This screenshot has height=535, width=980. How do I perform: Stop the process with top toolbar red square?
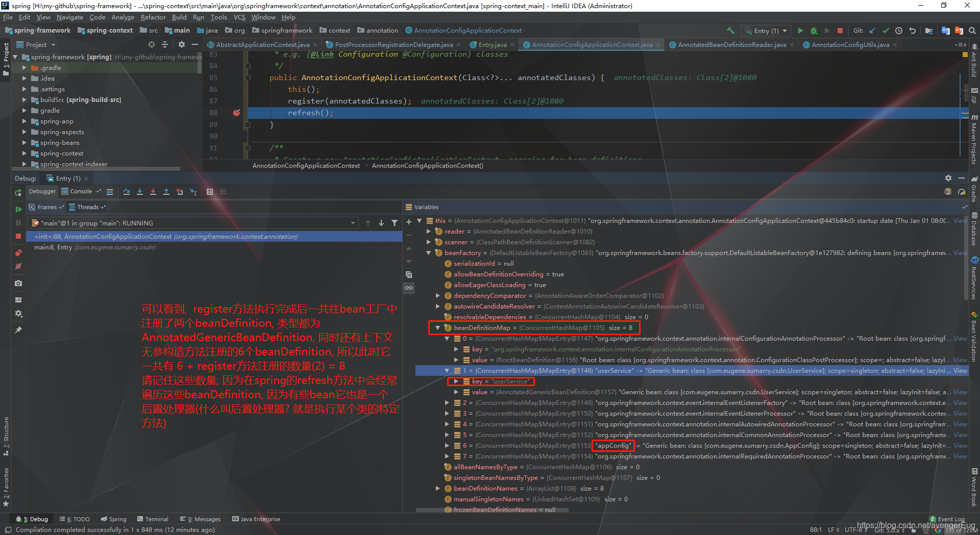click(840, 31)
